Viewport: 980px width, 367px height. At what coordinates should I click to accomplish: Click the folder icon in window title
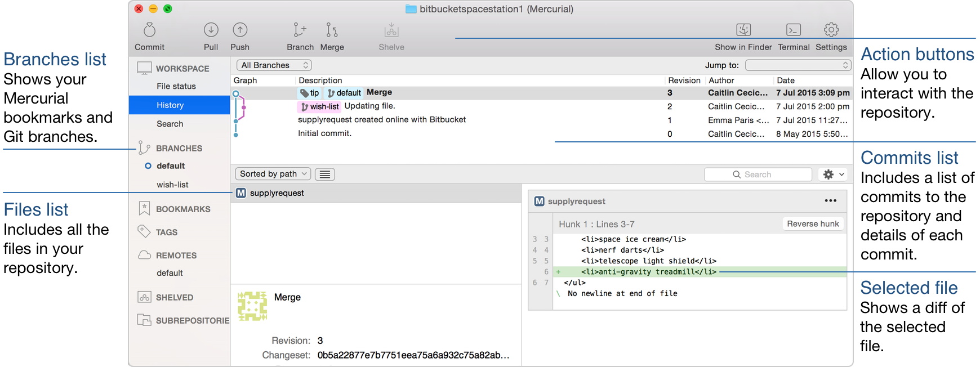pos(411,9)
